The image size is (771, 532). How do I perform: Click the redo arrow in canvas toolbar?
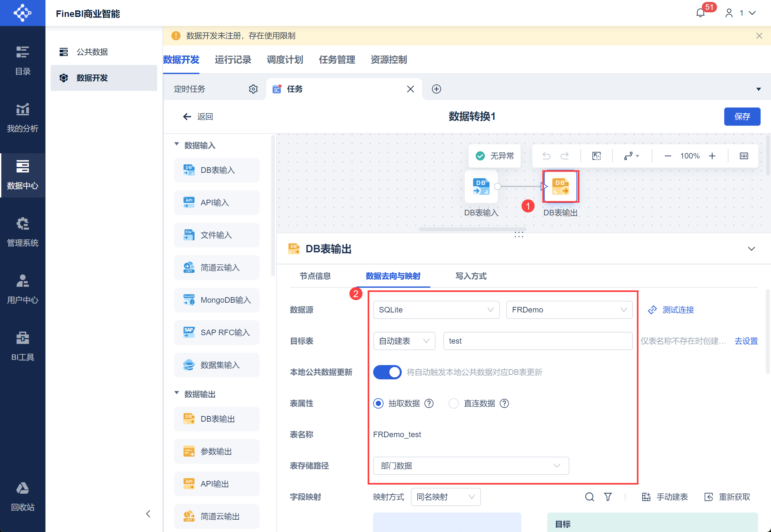(564, 156)
